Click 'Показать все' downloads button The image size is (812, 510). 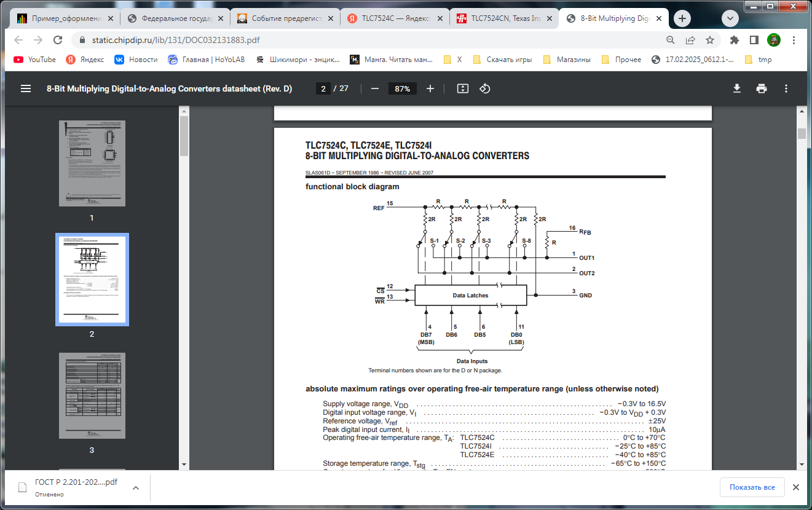752,487
